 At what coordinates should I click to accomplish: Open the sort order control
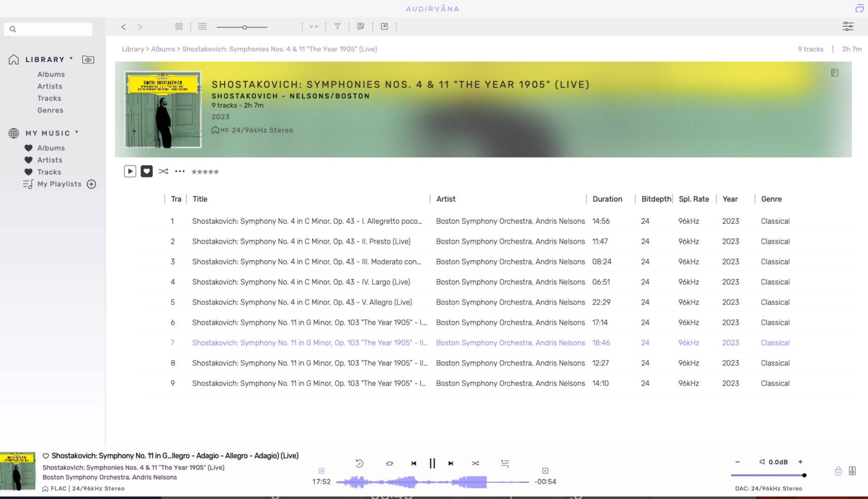pyautogui.click(x=314, y=27)
